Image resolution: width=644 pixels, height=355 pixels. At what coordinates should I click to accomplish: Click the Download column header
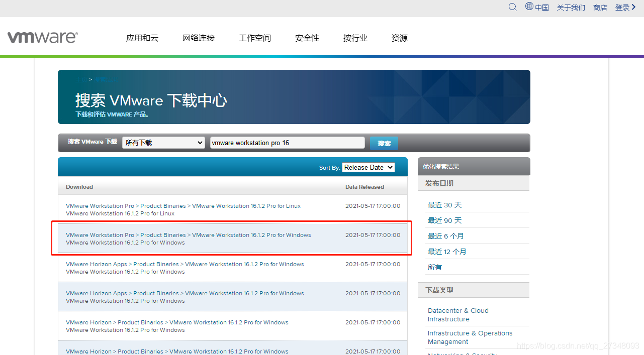[79, 187]
